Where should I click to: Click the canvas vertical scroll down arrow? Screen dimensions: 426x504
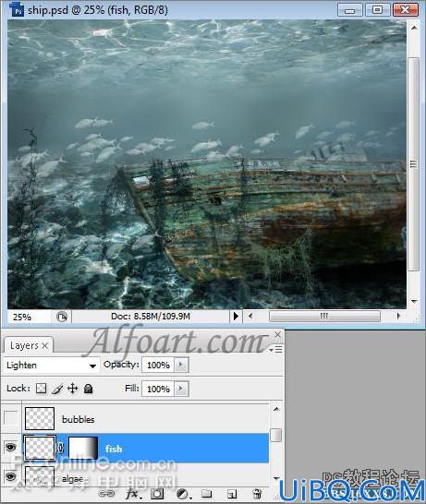click(414, 302)
